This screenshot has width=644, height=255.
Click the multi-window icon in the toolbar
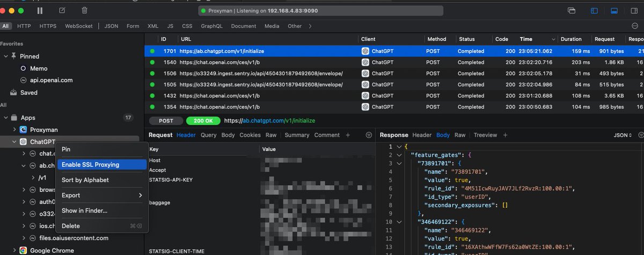[x=572, y=10]
